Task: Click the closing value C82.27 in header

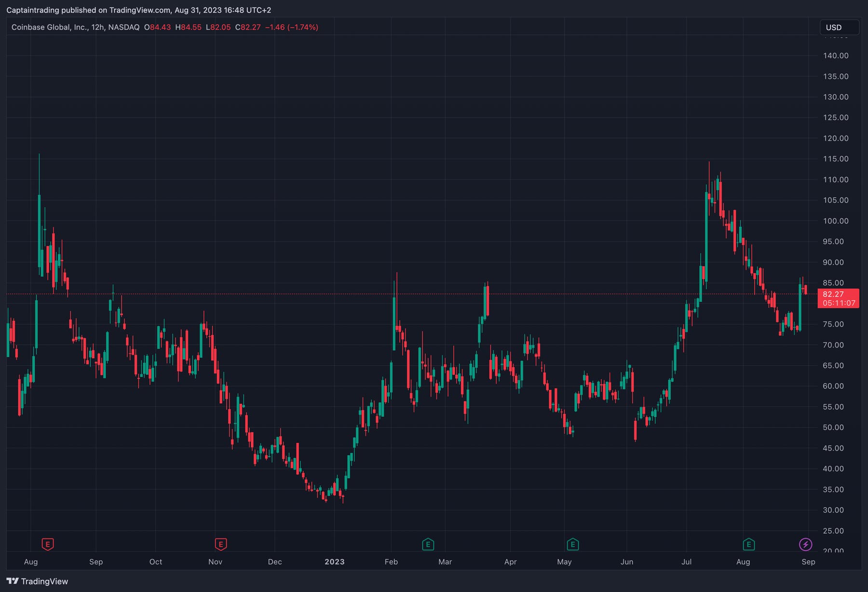Action: coord(248,28)
